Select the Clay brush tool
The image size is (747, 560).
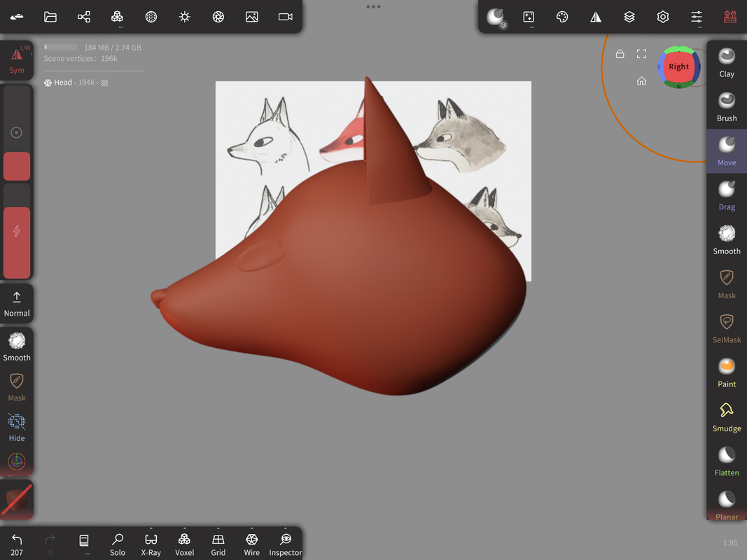pos(727,63)
